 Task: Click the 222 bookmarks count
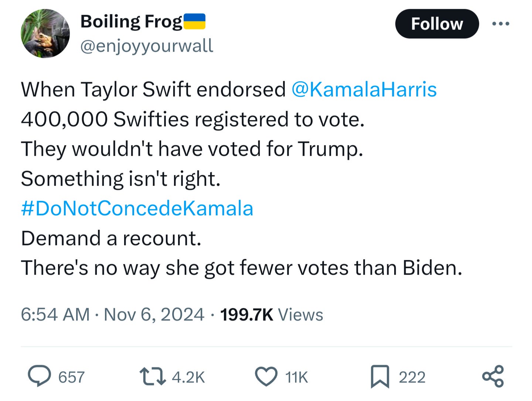pyautogui.click(x=412, y=377)
